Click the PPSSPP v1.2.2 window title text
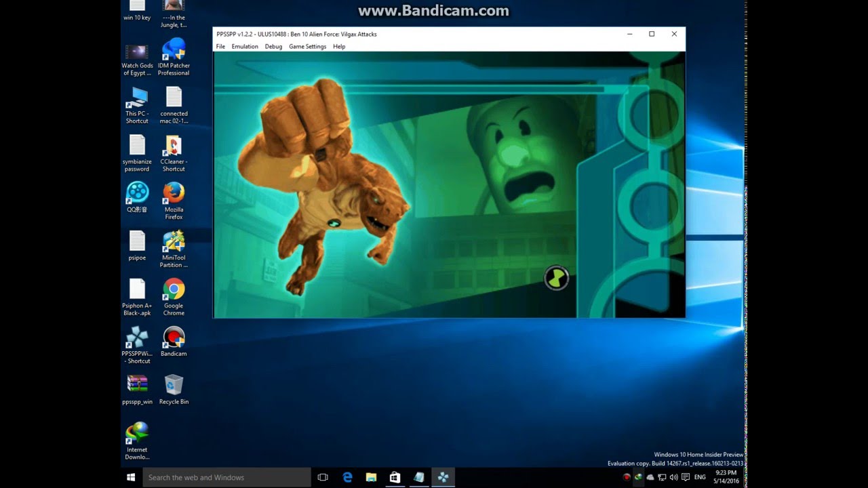 click(296, 34)
